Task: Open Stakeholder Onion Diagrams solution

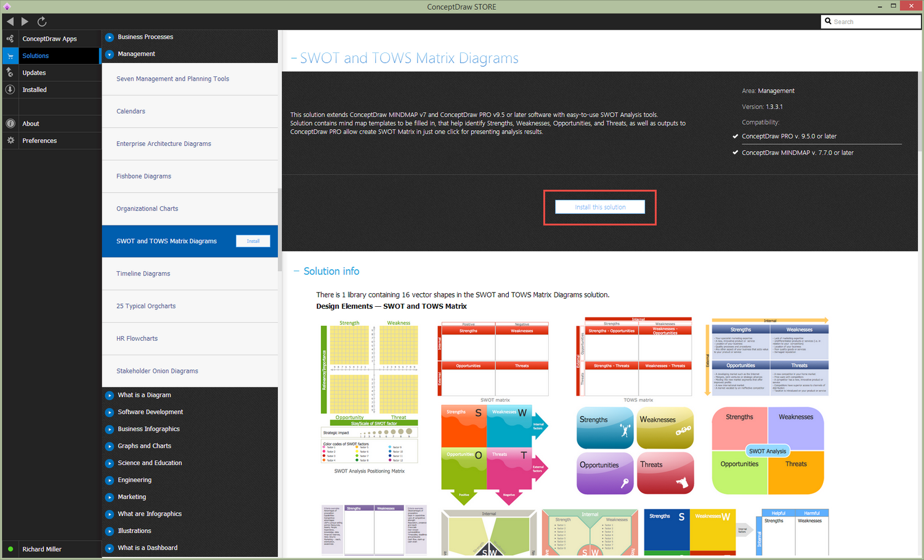Action: pyautogui.click(x=190, y=371)
